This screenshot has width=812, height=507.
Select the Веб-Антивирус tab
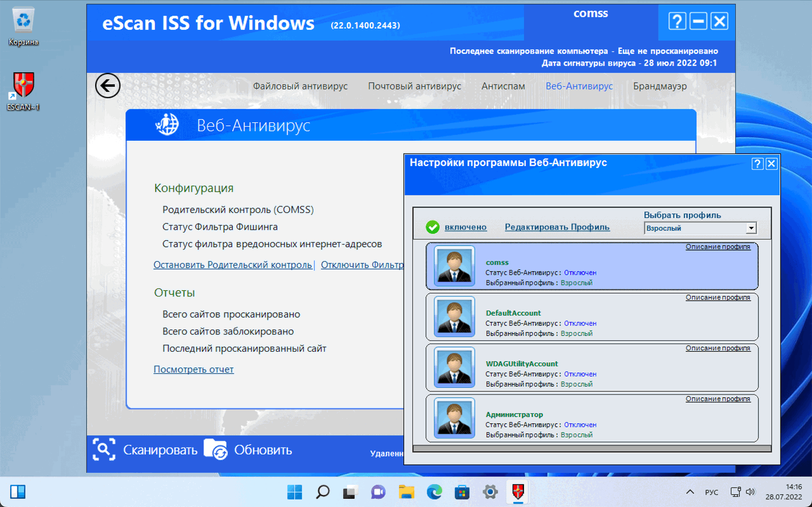click(579, 86)
